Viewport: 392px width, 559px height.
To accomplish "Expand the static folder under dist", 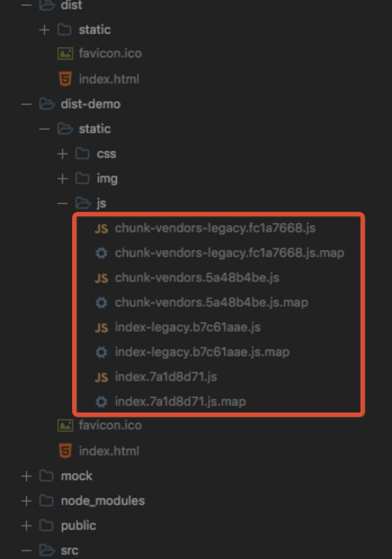I will 44,30.
